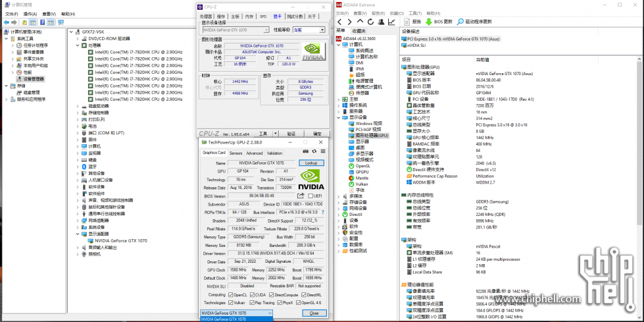The width and height of the screenshot is (644, 322).
Task: Toggle OpenGL 4.6 checkbox in GPU-Z
Action: [x=298, y=303]
